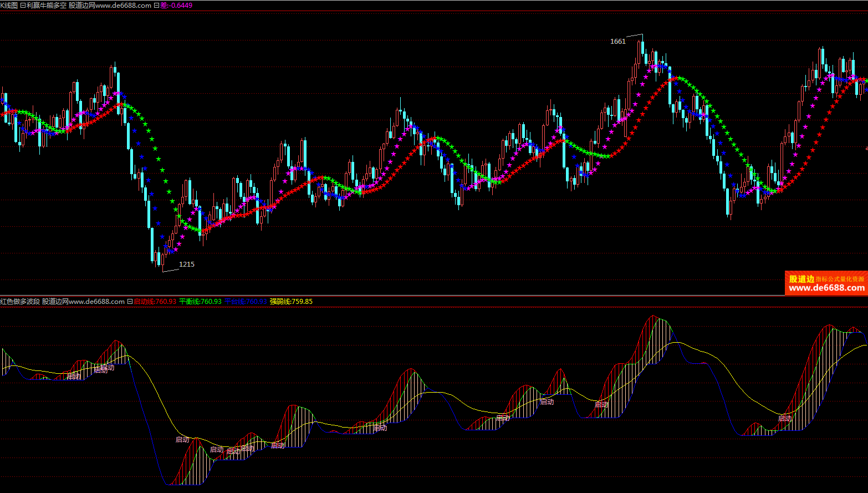Click the divider between K-line and indicator panels
The width and height of the screenshot is (868, 493).
pyautogui.click(x=434, y=296)
